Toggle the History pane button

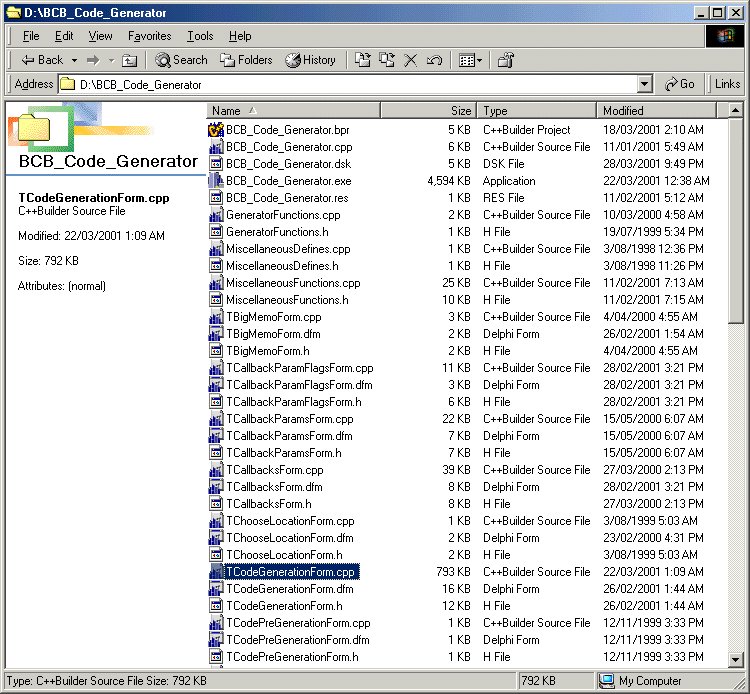point(310,60)
